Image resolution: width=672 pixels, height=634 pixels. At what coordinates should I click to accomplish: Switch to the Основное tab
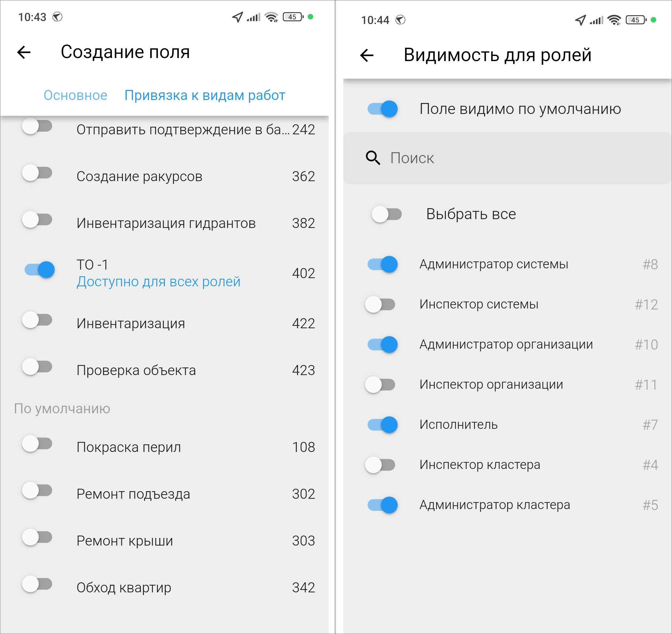click(x=75, y=95)
